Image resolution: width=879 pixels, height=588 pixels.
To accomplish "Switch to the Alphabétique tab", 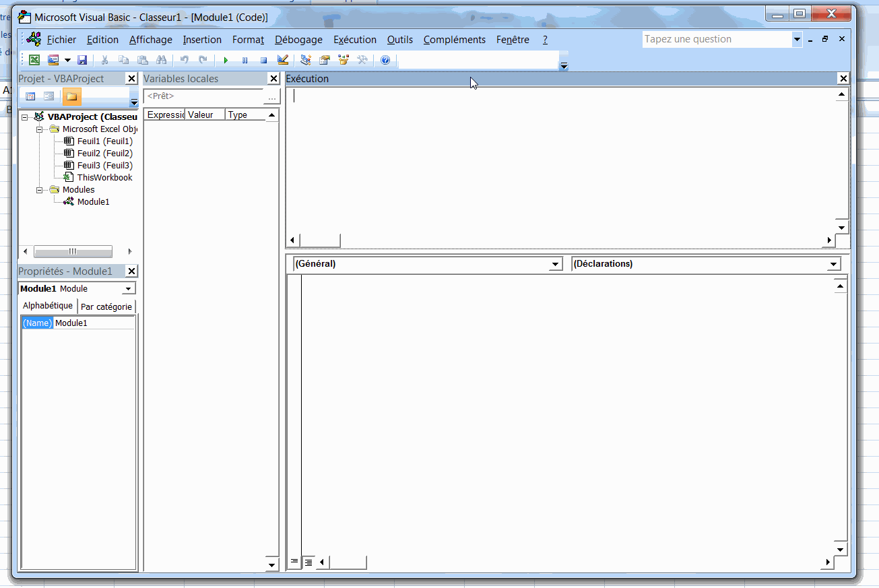I will point(48,306).
